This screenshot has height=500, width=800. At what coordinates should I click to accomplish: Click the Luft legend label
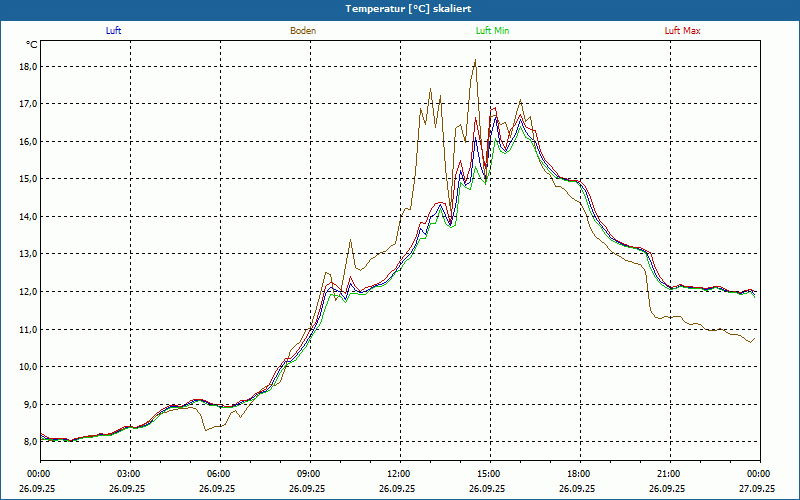pos(113,31)
